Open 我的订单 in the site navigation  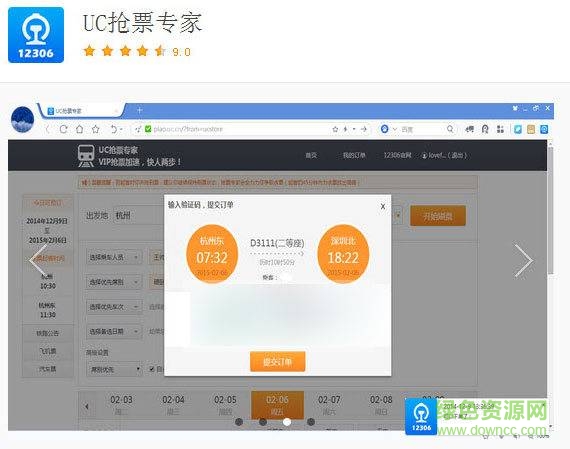tap(354, 155)
